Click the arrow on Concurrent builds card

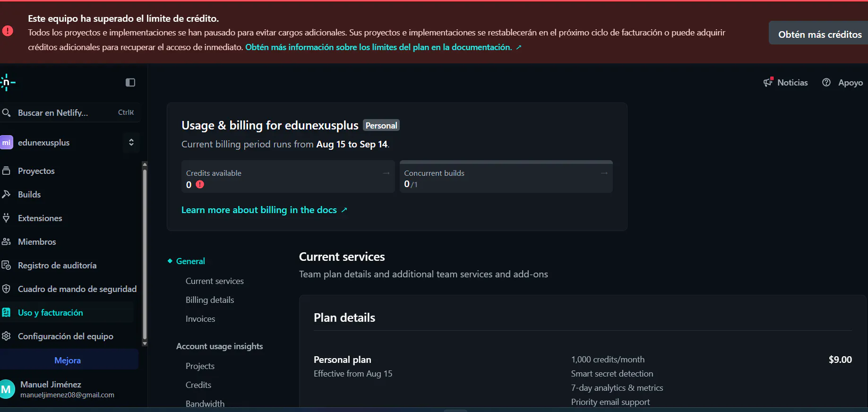pyautogui.click(x=604, y=173)
